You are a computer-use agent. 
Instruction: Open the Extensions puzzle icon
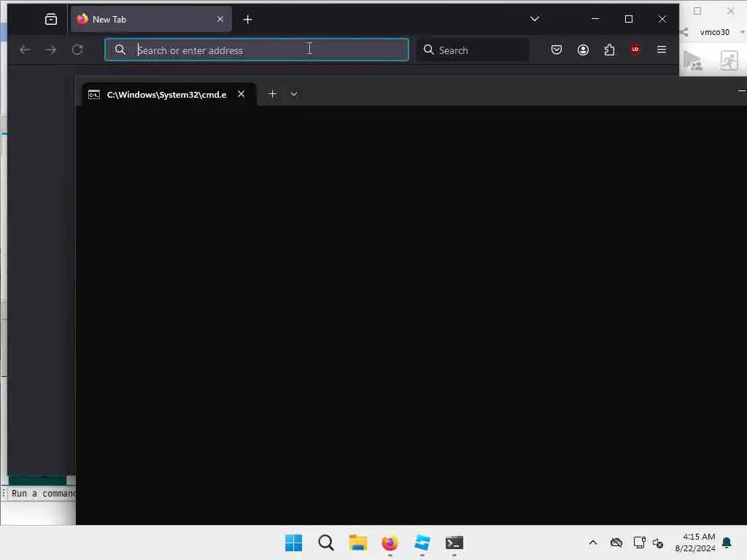609,50
